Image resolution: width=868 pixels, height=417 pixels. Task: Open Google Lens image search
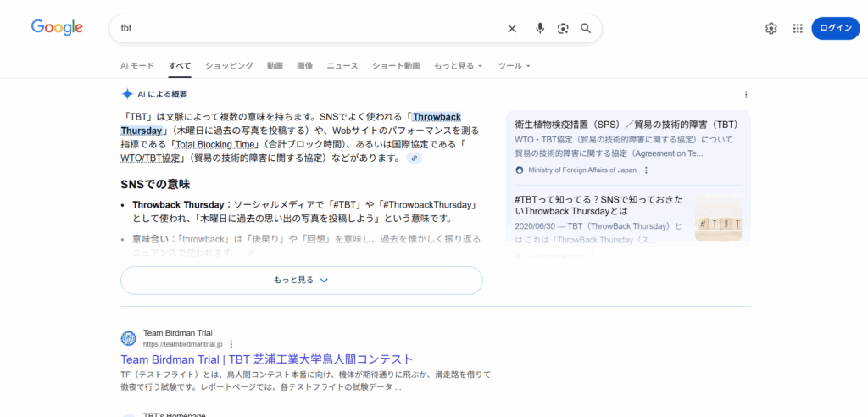[563, 28]
